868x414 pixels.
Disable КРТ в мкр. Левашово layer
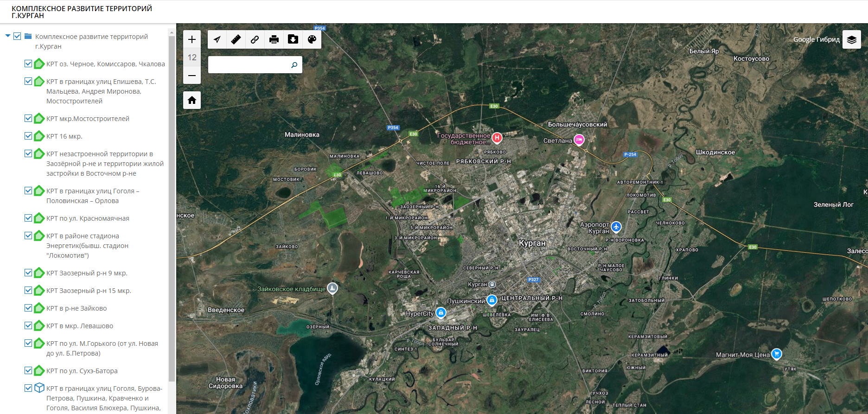tap(28, 326)
